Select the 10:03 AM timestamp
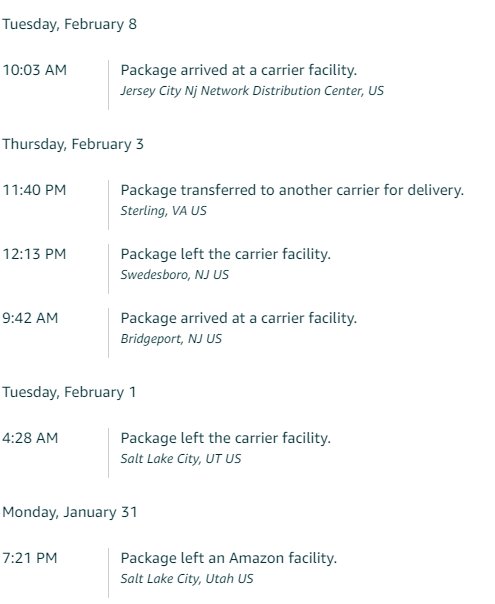The width and height of the screenshot is (495, 604). 35,70
